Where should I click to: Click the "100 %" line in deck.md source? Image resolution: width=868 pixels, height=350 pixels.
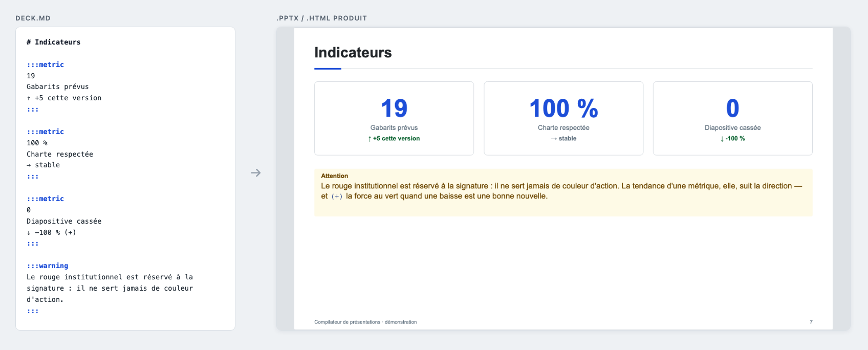point(37,143)
